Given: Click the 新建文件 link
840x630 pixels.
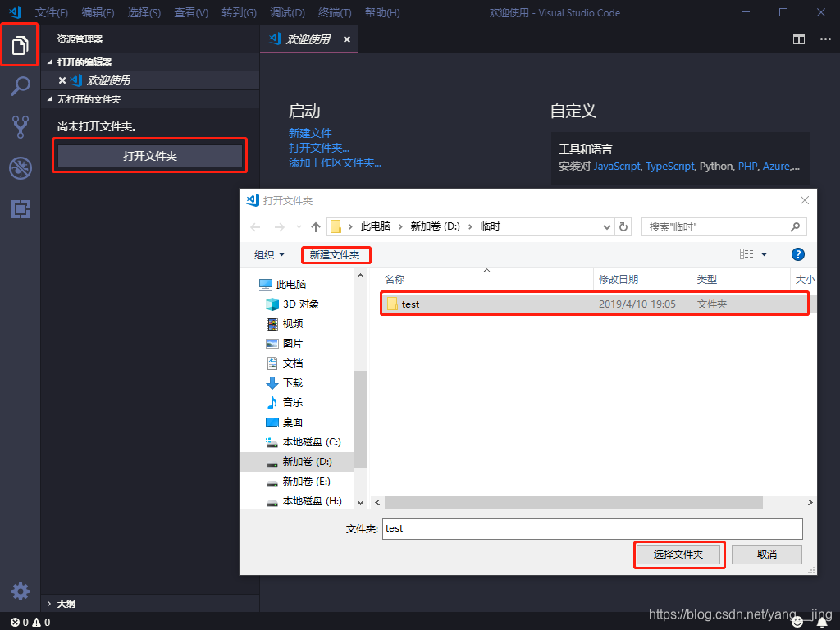Looking at the screenshot, I should tap(310, 133).
